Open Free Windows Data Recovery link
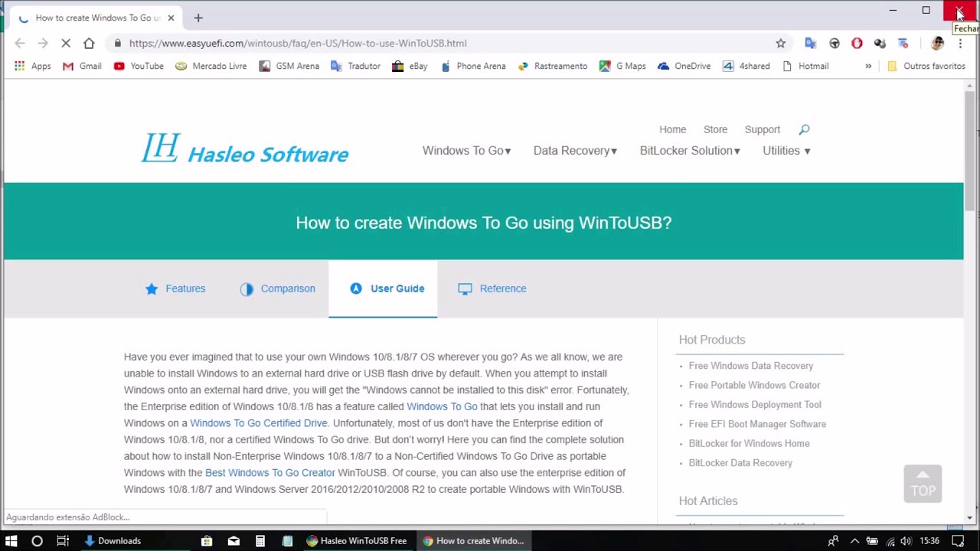This screenshot has width=980, height=551. 750,366
